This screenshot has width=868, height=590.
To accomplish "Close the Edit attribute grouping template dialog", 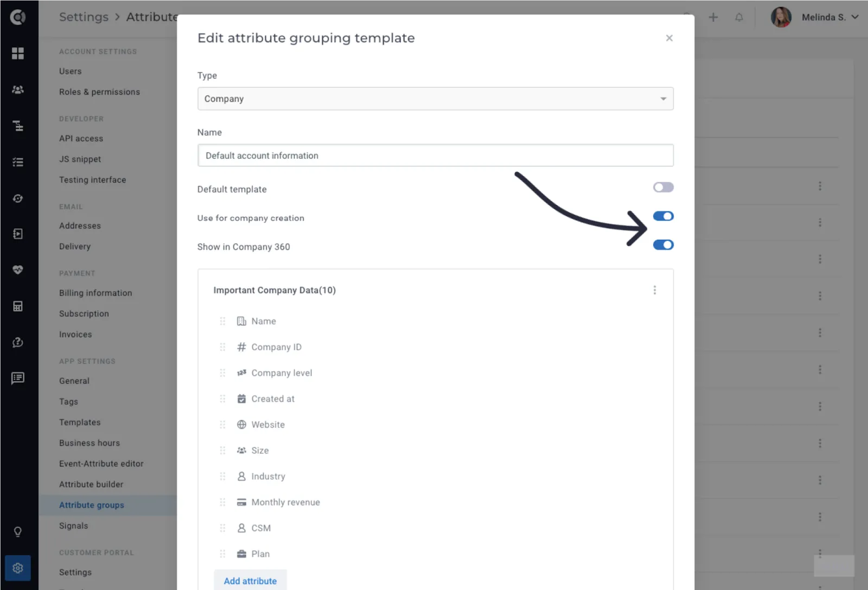I will tap(669, 38).
